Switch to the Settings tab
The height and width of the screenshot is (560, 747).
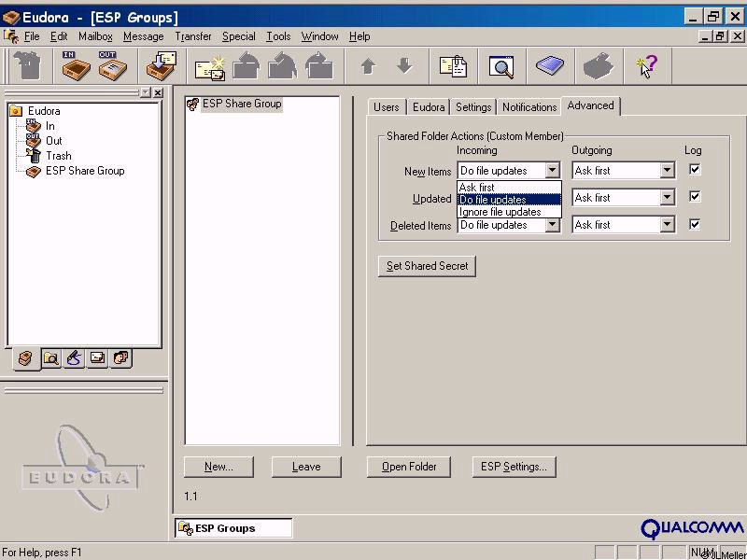pos(473,107)
